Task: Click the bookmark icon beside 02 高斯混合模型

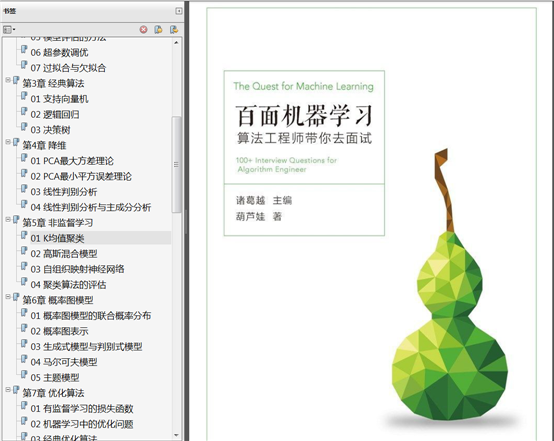Action: (24, 251)
